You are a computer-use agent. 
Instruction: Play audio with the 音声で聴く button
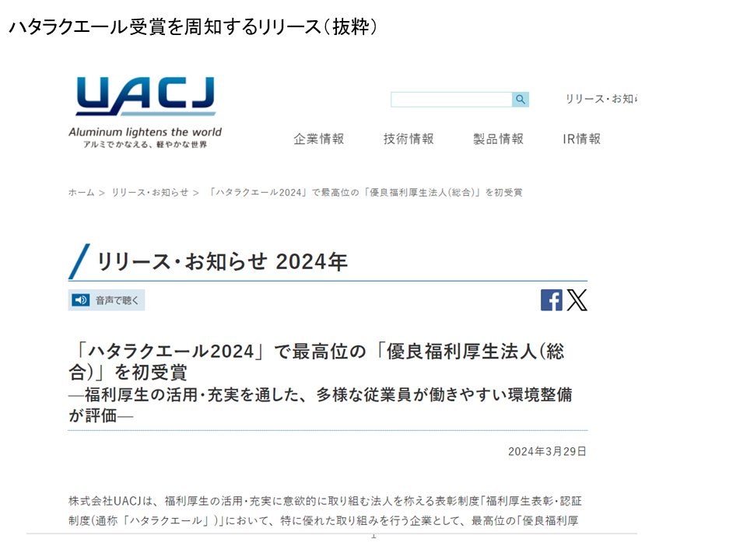tap(107, 300)
